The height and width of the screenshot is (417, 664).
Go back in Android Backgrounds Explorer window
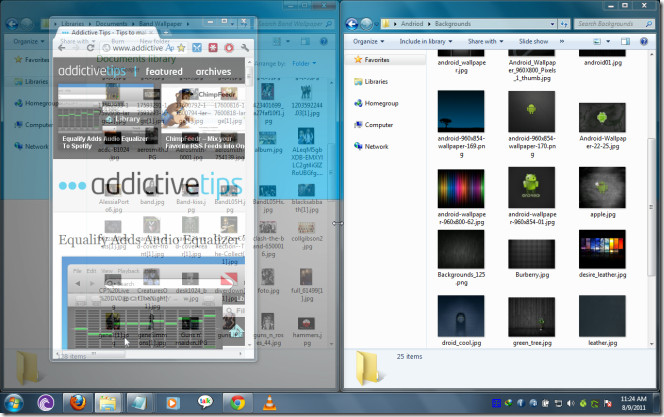352,24
